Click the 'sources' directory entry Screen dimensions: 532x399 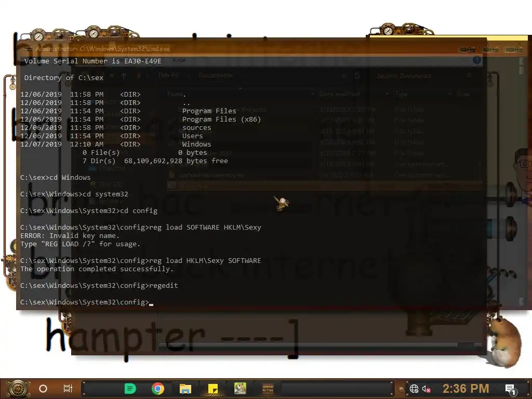pyautogui.click(x=197, y=128)
